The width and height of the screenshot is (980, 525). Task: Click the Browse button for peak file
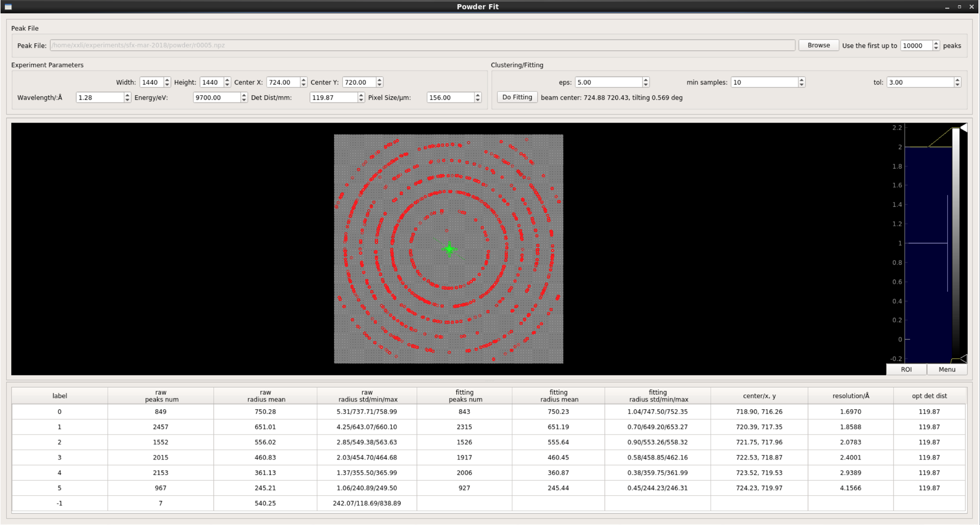point(818,45)
